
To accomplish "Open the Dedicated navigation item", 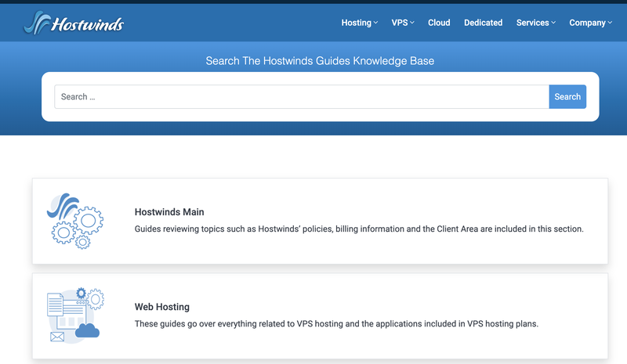I will (x=483, y=23).
